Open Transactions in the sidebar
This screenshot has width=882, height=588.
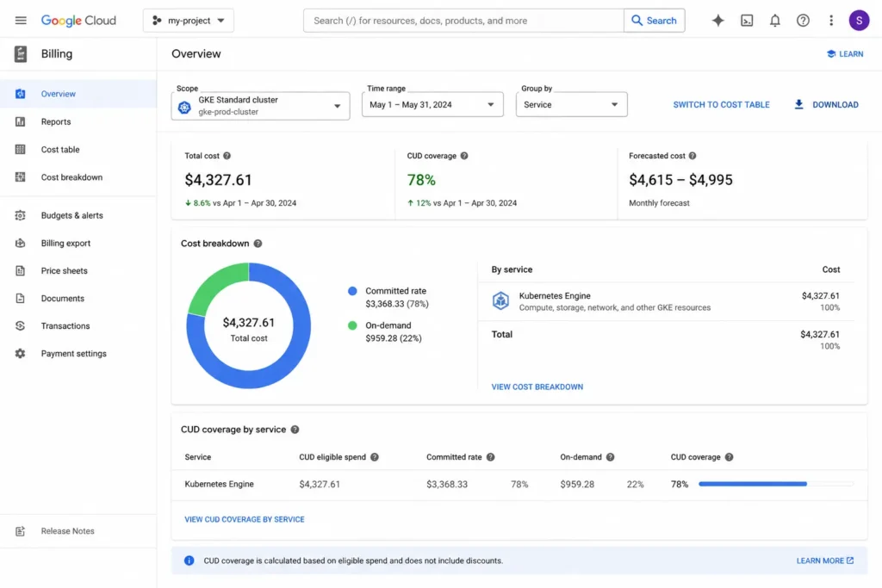[x=78, y=326]
